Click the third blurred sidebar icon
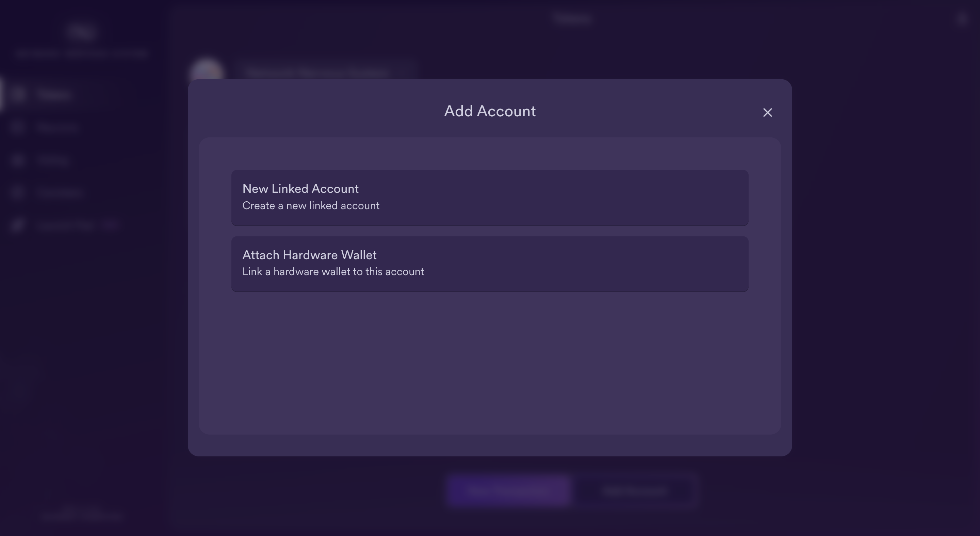Viewport: 980px width, 536px height. pos(17,160)
